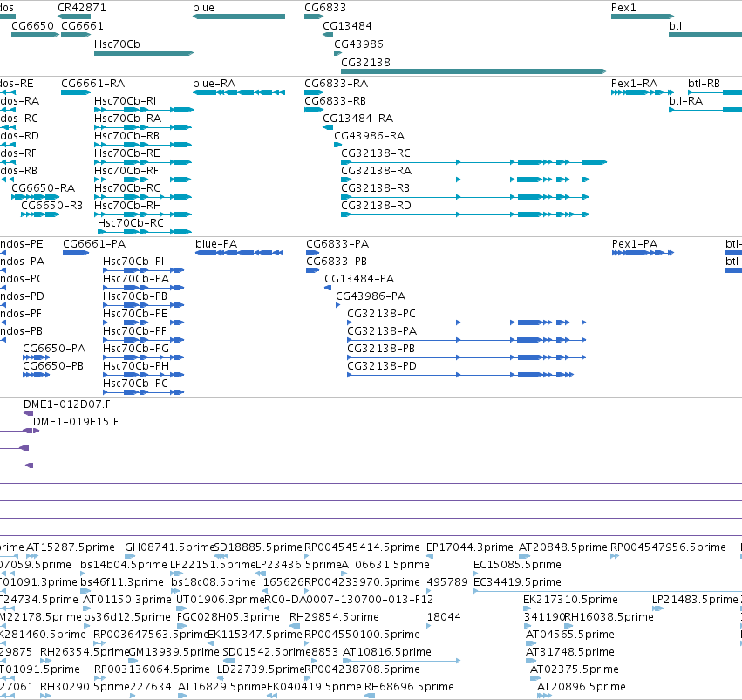This screenshot has height=700, width=742.
Task: Select cDNA RP003136064.5prime
Action: pos(152,669)
